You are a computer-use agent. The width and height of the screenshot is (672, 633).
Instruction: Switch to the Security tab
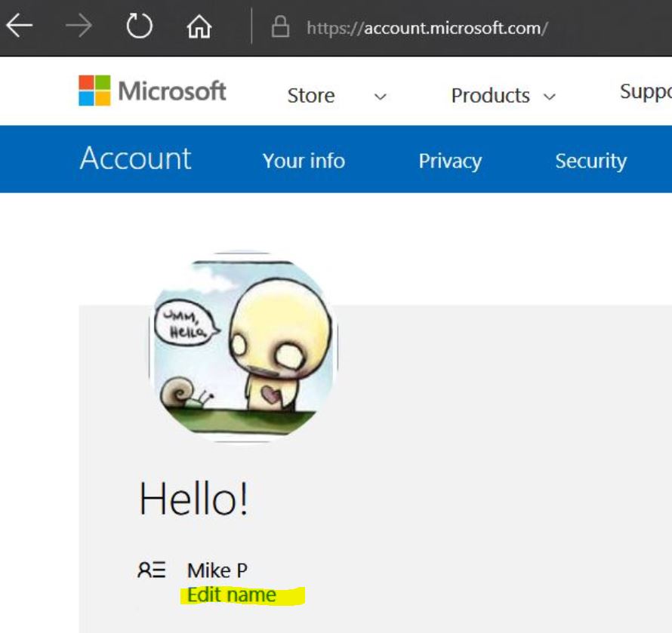coord(591,162)
